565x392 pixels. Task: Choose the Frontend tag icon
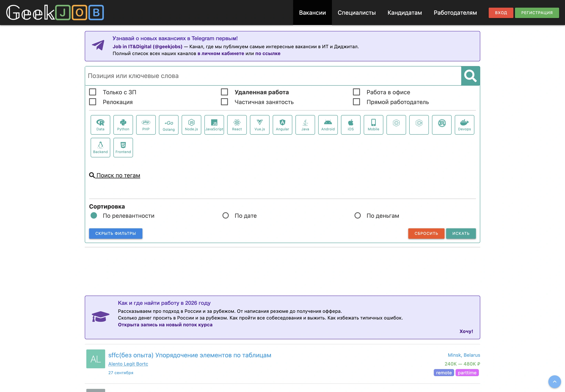123,148
